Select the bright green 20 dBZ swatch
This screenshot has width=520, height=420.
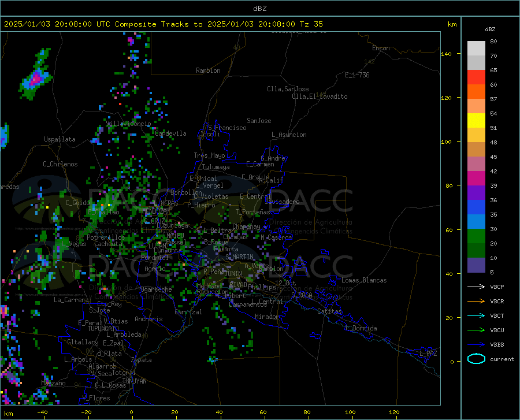point(476,236)
